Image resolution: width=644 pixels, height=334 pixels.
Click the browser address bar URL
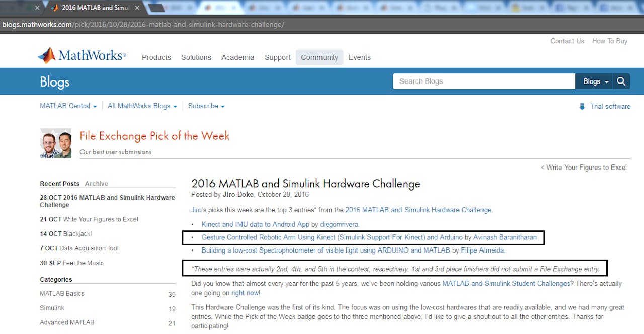(x=143, y=24)
